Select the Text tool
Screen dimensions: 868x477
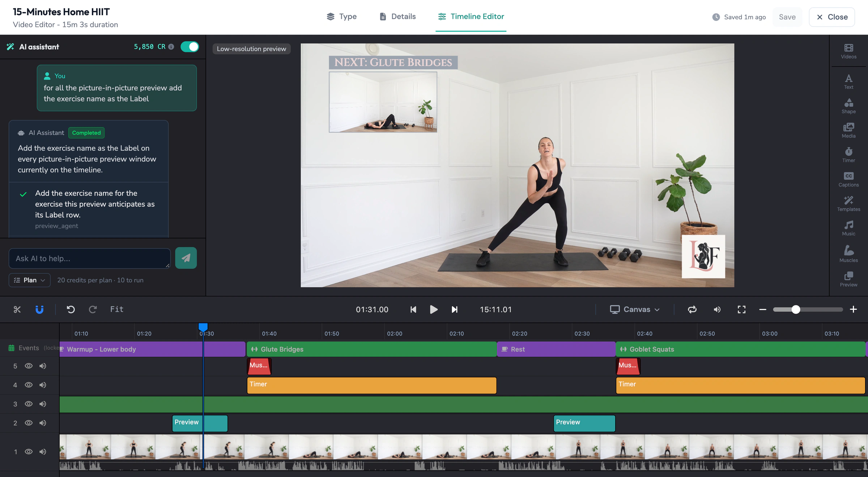point(848,81)
